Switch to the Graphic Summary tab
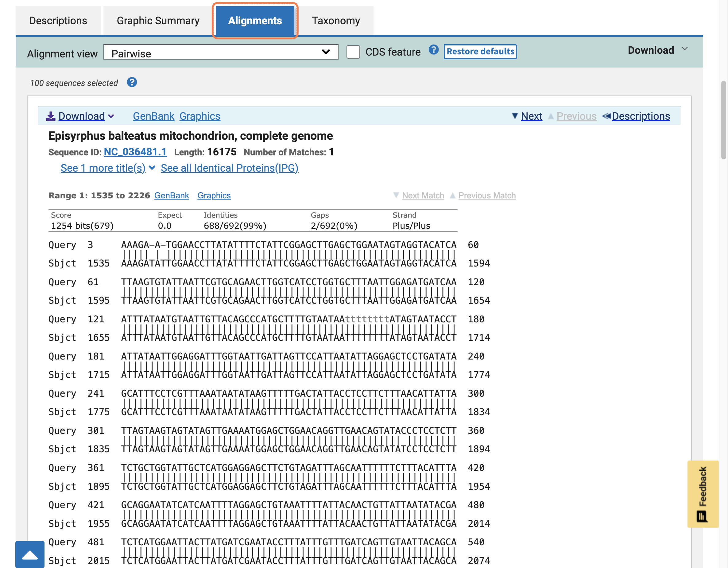The height and width of the screenshot is (568, 728). tap(158, 21)
